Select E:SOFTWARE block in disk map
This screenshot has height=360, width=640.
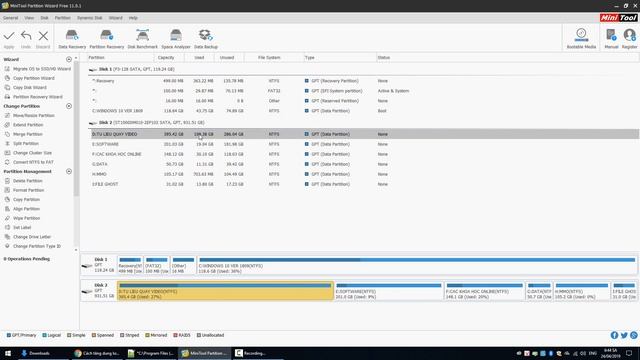(x=389, y=291)
